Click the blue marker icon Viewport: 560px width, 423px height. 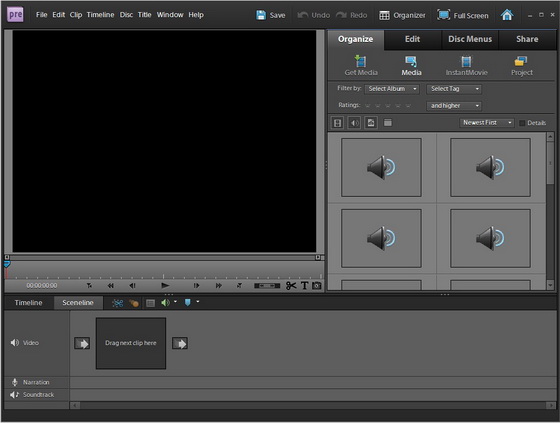[188, 303]
